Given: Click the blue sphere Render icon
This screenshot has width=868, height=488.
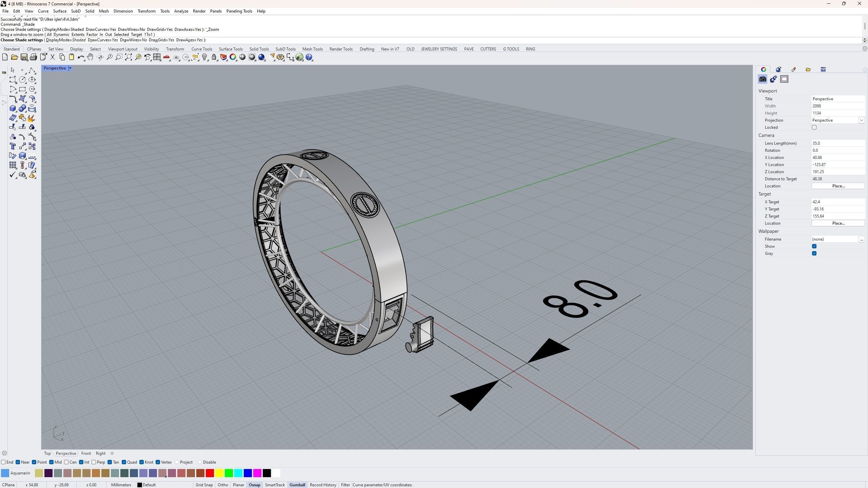Looking at the screenshot, I should tap(261, 57).
